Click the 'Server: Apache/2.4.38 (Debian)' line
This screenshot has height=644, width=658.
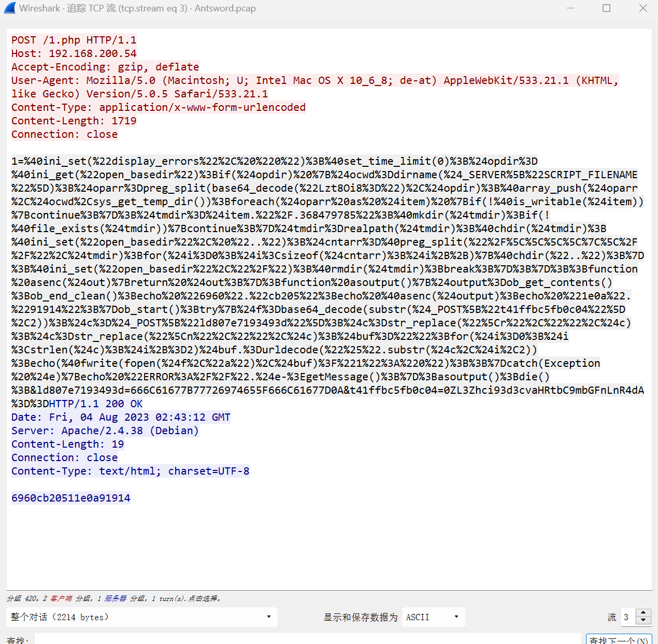point(105,431)
